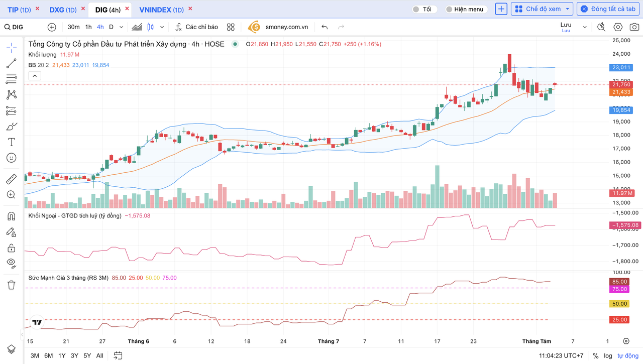Switch to the DXG (1D) tab
643x364 pixels.
(63, 10)
